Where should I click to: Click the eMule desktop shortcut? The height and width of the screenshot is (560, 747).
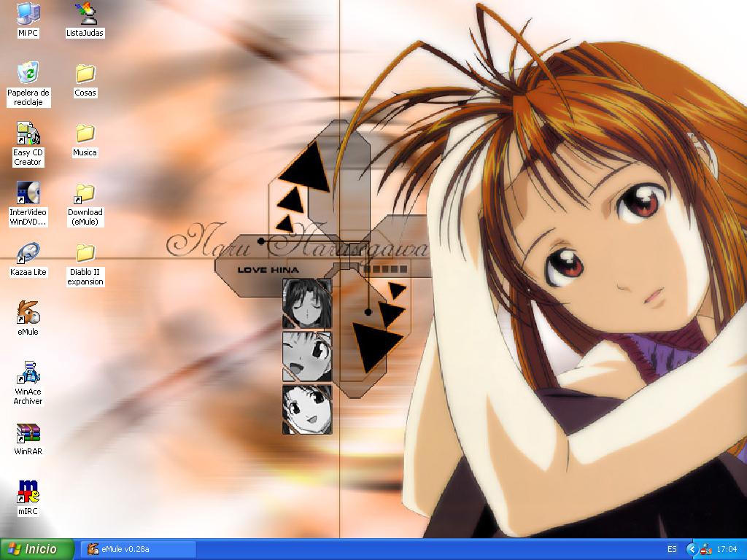(x=28, y=318)
